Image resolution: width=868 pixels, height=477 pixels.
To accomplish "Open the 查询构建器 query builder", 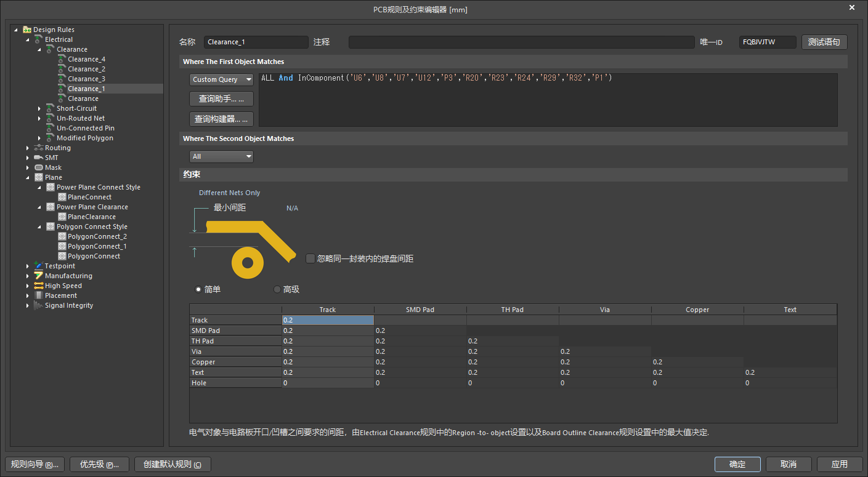I will 221,119.
